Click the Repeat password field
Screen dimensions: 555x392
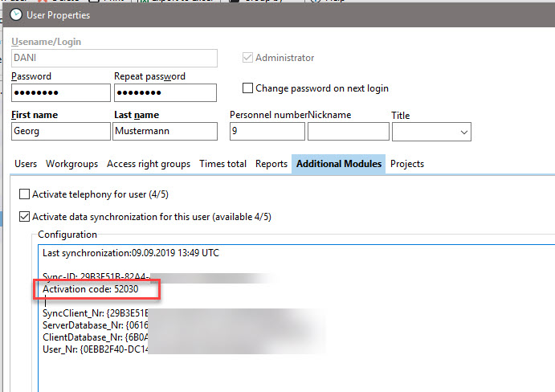[165, 92]
